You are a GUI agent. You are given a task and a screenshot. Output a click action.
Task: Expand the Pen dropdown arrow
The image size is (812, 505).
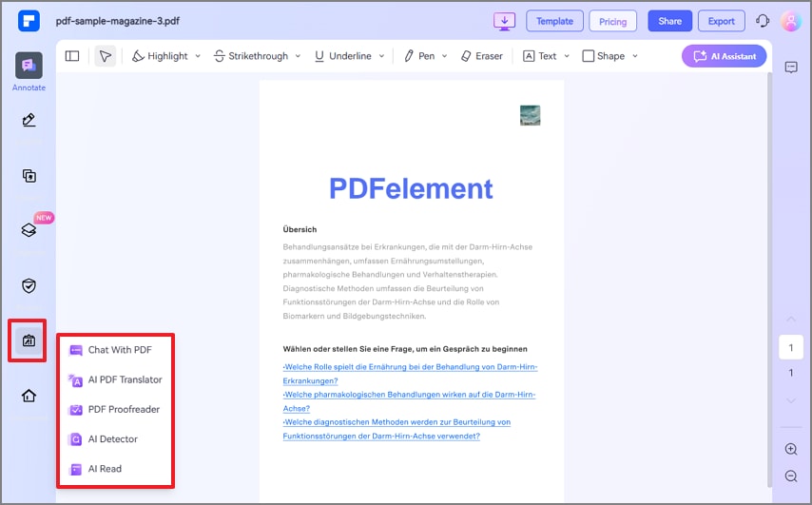(444, 56)
